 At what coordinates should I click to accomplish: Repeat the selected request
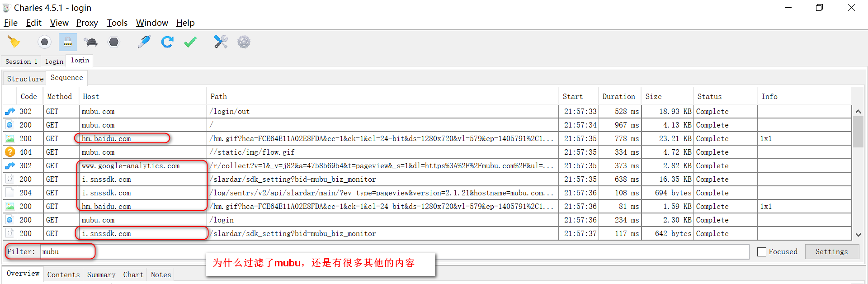[167, 42]
